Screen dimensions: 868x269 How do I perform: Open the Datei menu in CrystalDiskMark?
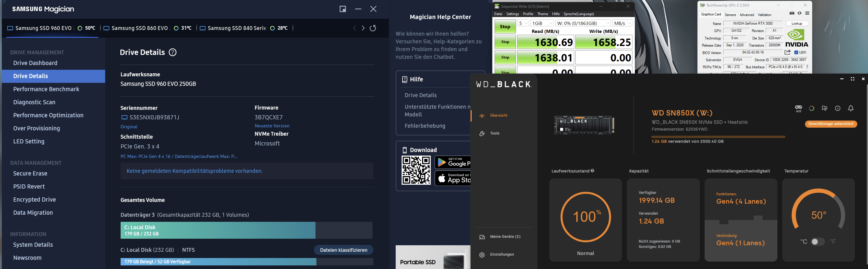pos(498,14)
